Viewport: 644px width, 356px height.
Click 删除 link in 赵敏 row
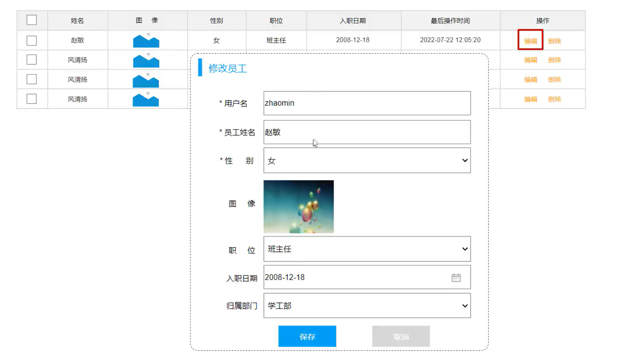(x=554, y=41)
